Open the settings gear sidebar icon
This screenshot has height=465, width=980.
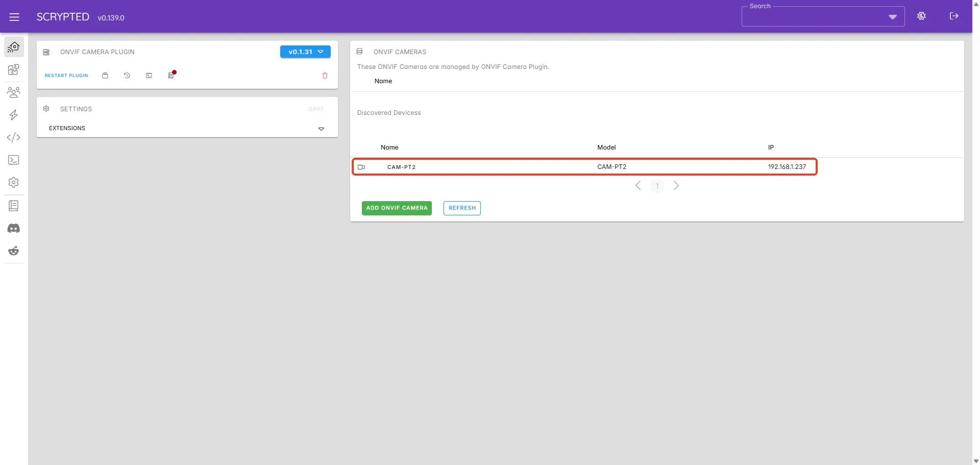14,182
